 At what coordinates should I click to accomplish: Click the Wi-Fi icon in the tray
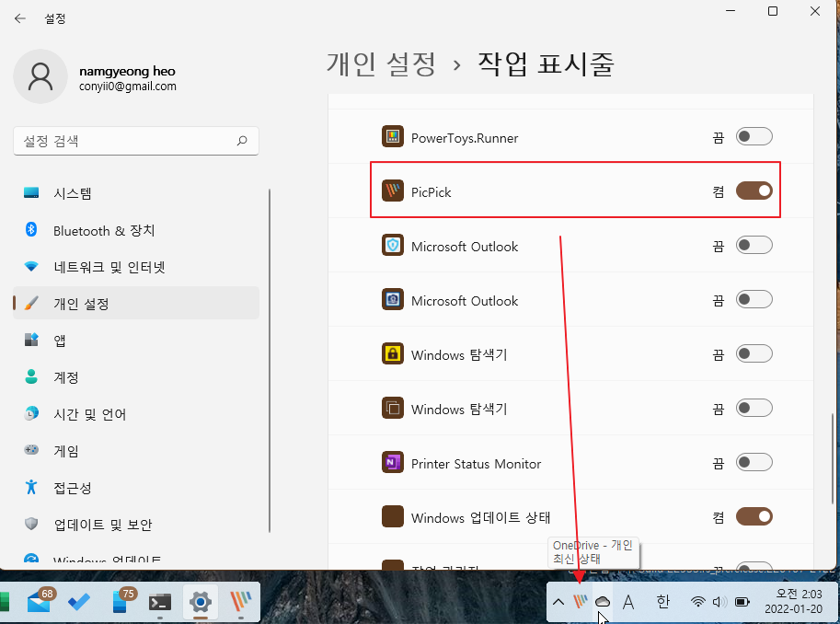697,602
